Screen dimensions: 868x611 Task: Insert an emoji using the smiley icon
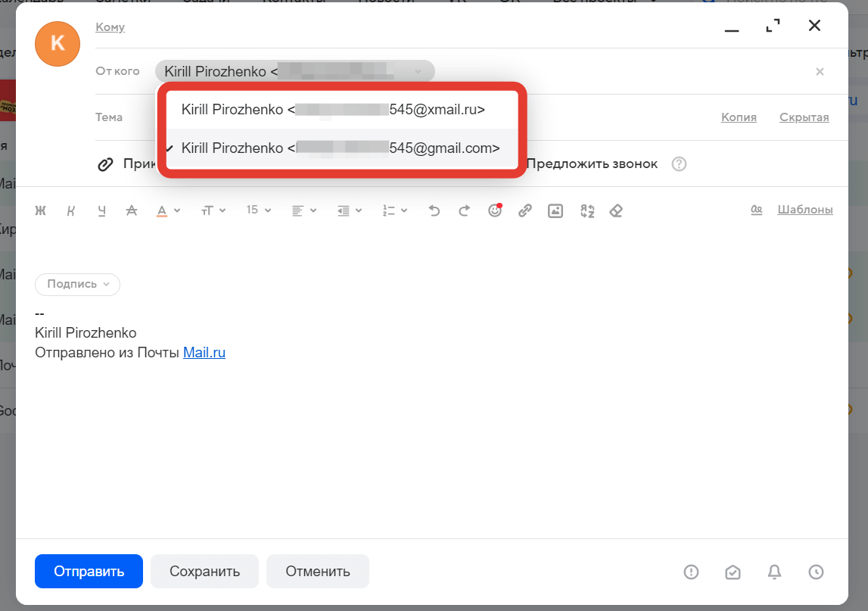(495, 210)
